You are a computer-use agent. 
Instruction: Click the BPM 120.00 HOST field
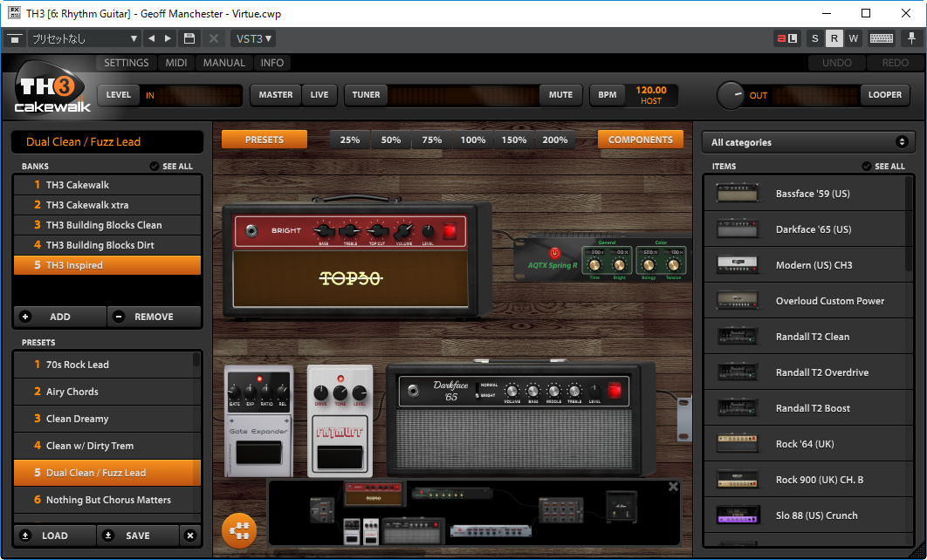click(651, 95)
